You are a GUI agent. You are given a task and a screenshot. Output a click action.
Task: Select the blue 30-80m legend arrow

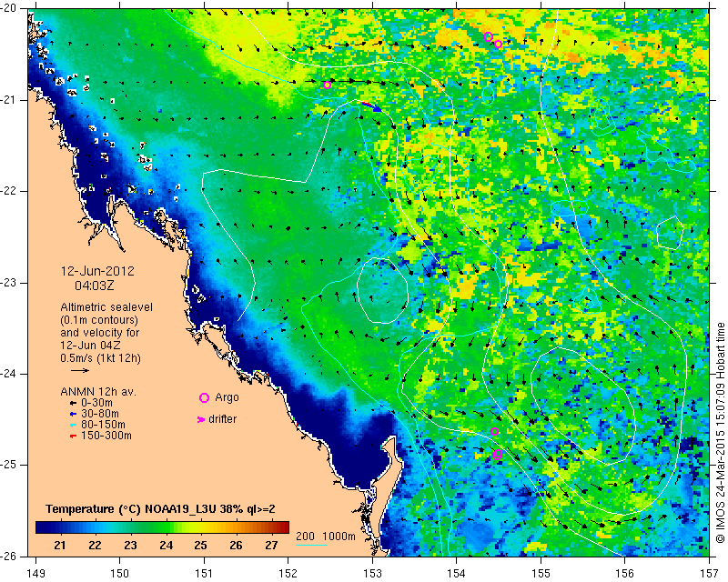(73, 414)
